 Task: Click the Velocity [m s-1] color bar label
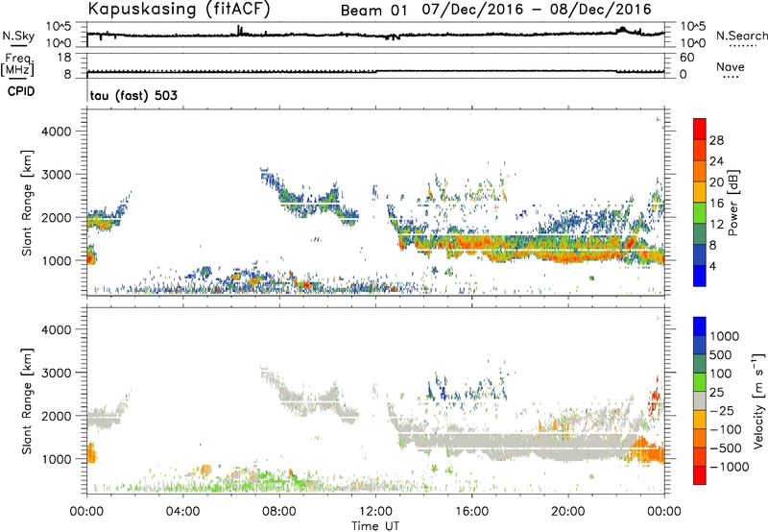point(758,400)
